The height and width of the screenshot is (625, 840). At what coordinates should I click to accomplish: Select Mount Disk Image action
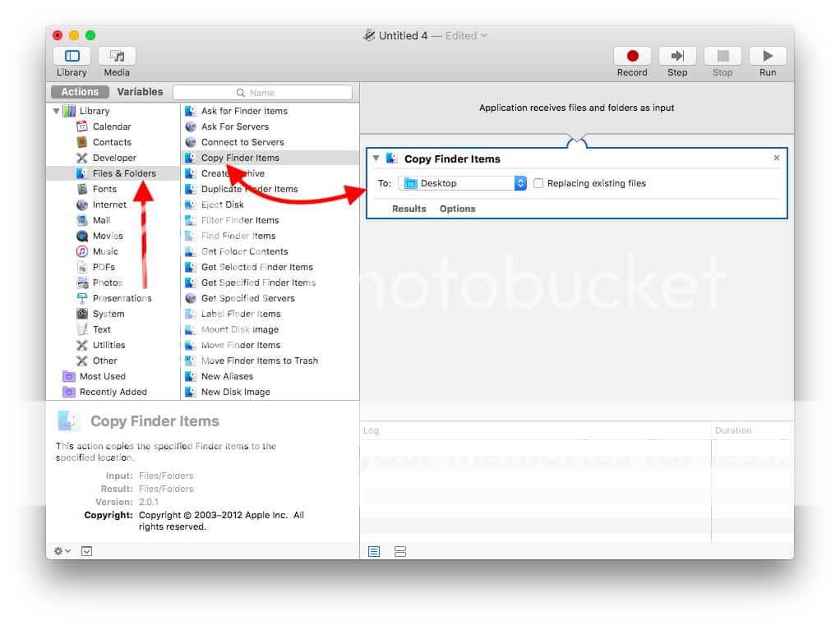[x=270, y=329]
